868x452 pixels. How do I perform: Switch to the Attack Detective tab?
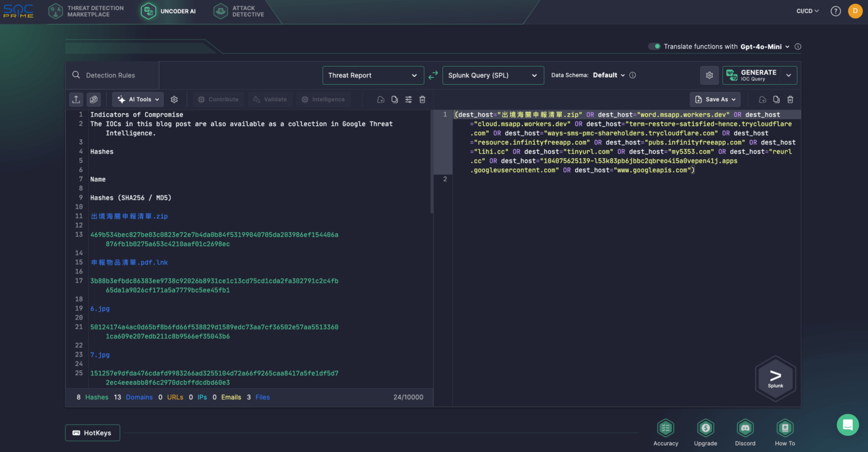pos(239,11)
